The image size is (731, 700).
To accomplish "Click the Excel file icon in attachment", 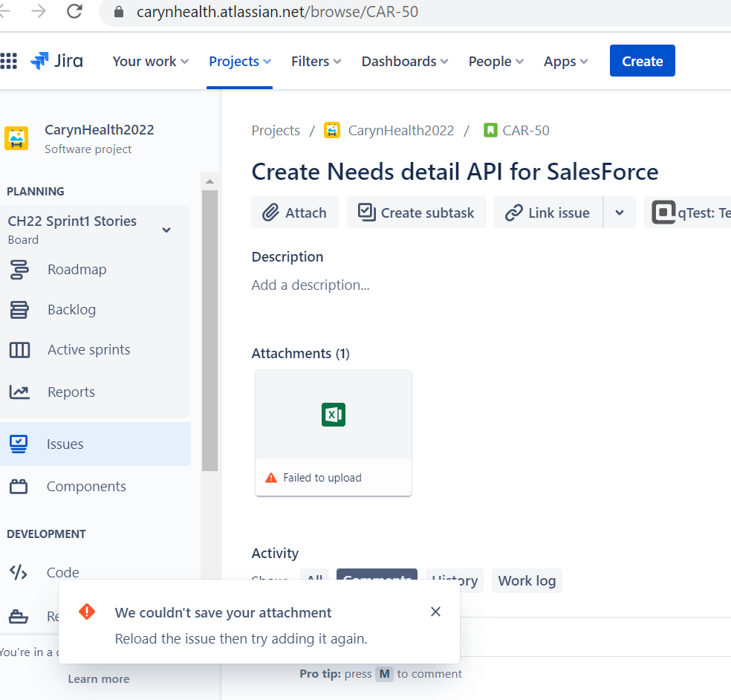I will tap(334, 415).
